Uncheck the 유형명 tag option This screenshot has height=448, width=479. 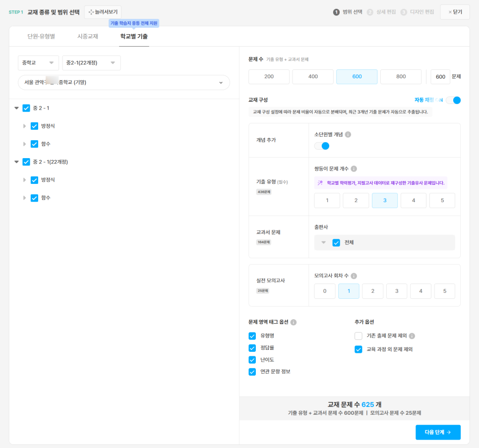coord(252,336)
